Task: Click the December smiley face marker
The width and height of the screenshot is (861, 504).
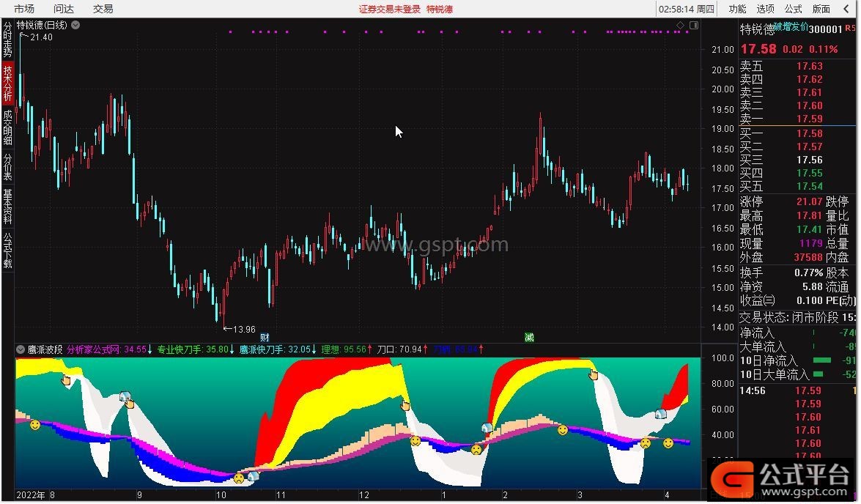Action: tap(415, 440)
